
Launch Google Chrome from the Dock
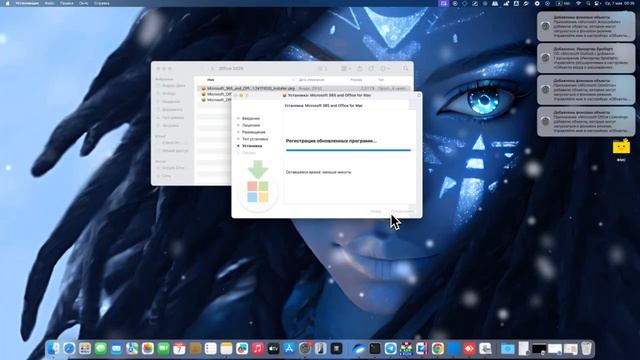(x=438, y=349)
